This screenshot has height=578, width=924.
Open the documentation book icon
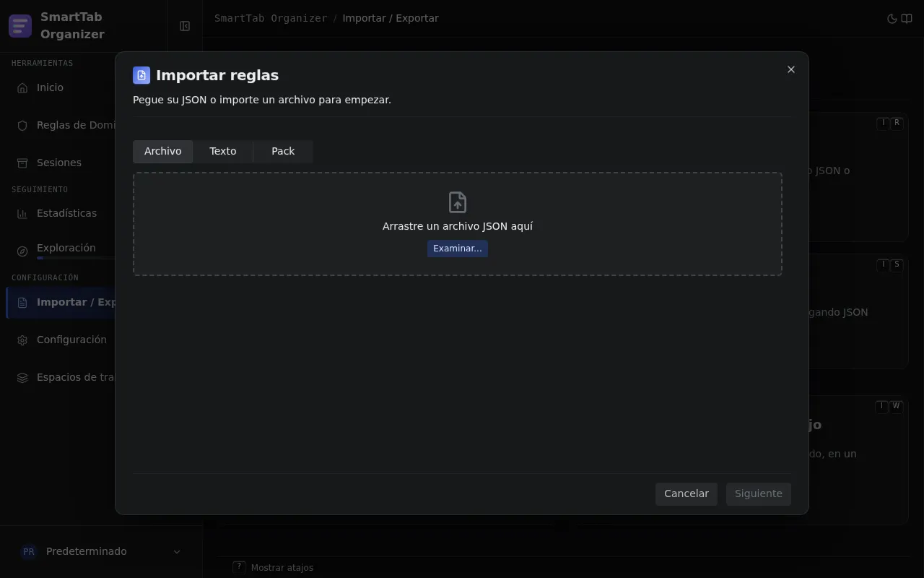(907, 19)
